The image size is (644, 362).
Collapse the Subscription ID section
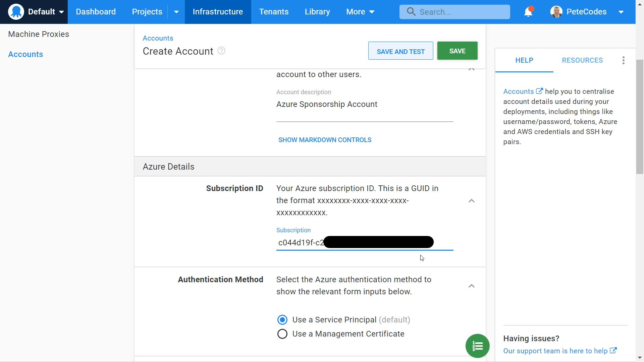pyautogui.click(x=472, y=201)
